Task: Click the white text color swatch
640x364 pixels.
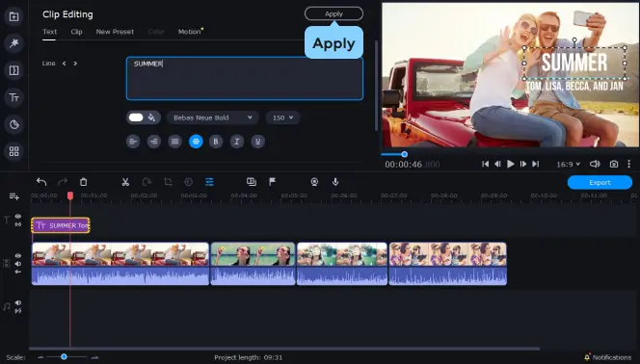Action: [x=136, y=117]
